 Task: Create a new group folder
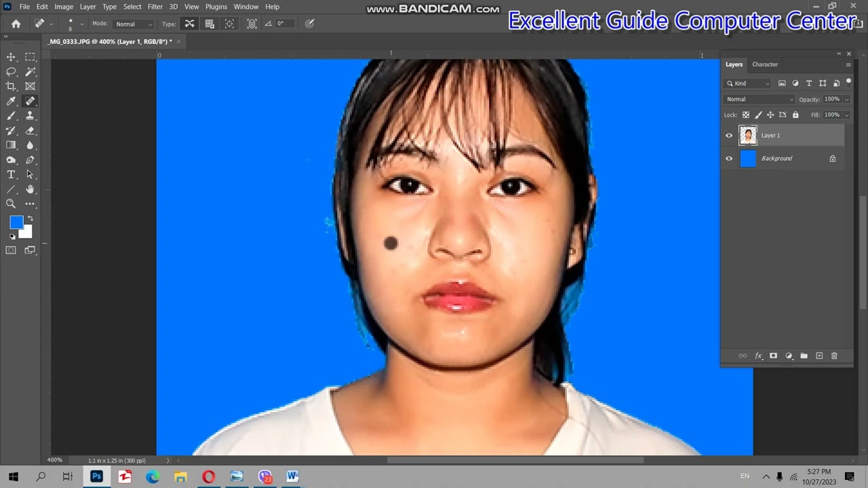pyautogui.click(x=804, y=356)
